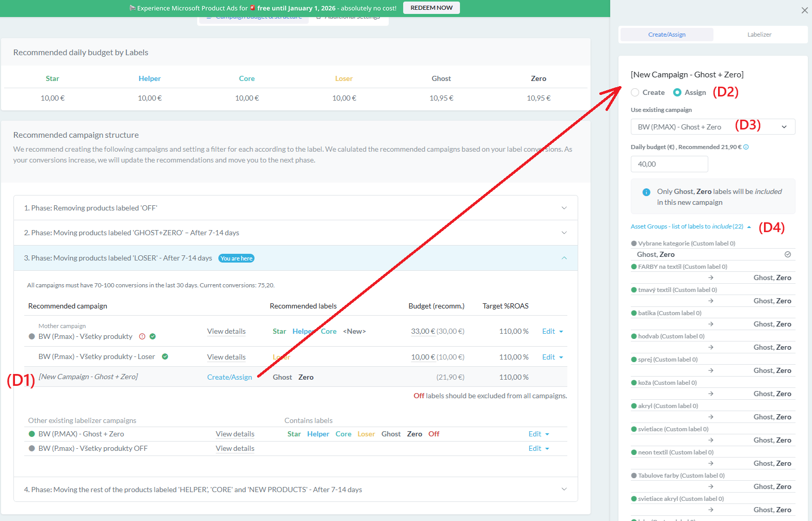Click the red warning icon beside Všetky produkty
Image resolution: width=812 pixels, height=521 pixels.
pos(142,336)
